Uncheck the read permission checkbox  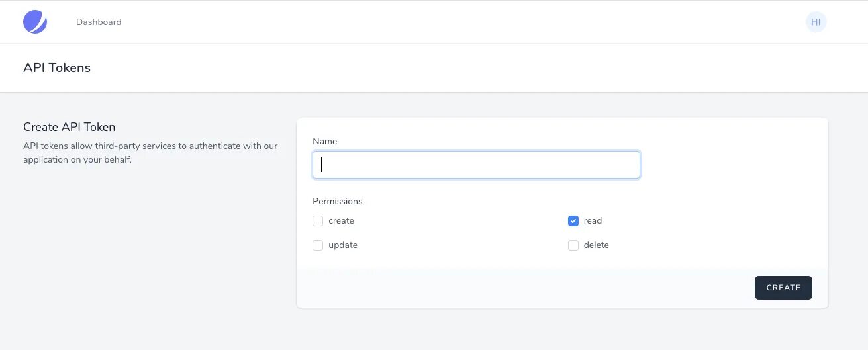(x=573, y=221)
